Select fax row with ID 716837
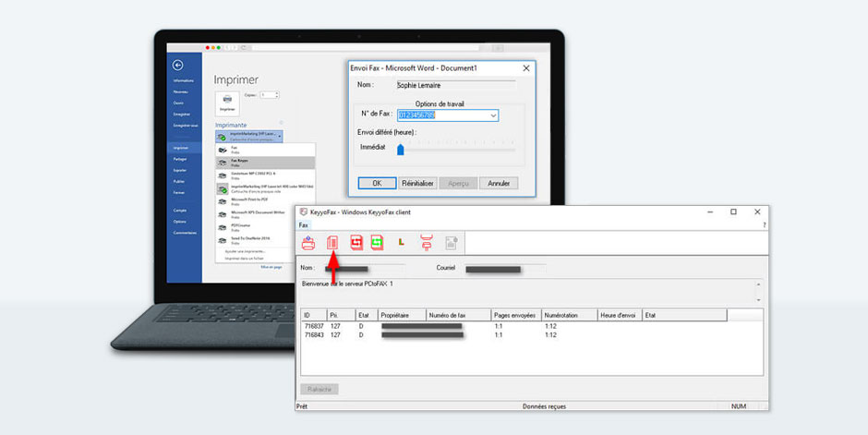This screenshot has height=435, width=868. coord(532,327)
